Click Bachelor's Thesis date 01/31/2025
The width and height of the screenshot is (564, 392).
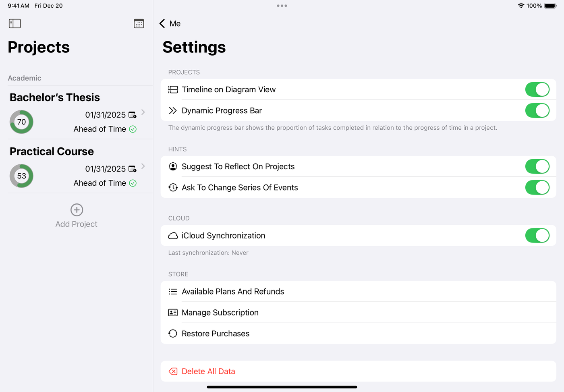(106, 115)
